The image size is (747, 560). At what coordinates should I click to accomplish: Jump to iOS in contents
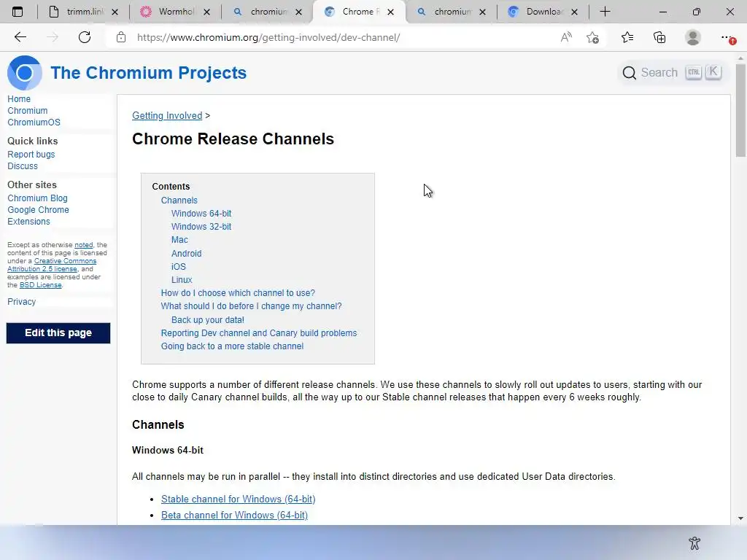click(x=179, y=267)
